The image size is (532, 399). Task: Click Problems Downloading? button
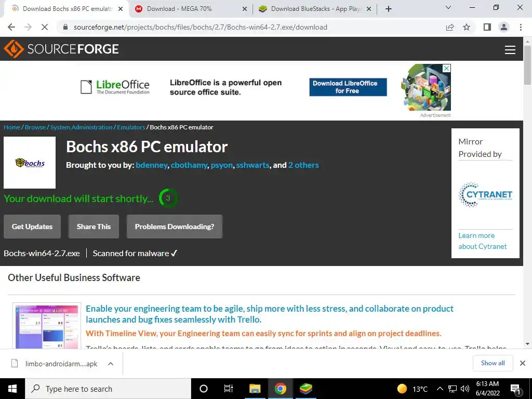point(175,227)
